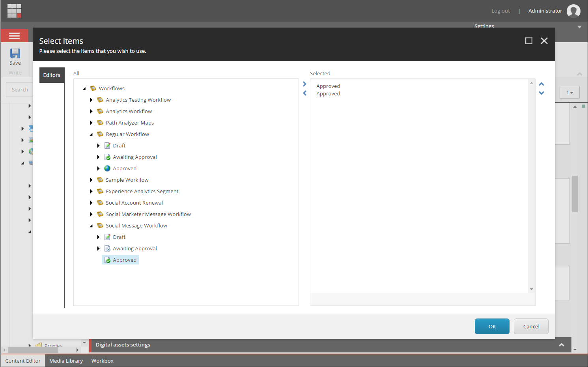This screenshot has width=588, height=367.
Task: Remove selected item with left arrow
Action: pyautogui.click(x=304, y=93)
